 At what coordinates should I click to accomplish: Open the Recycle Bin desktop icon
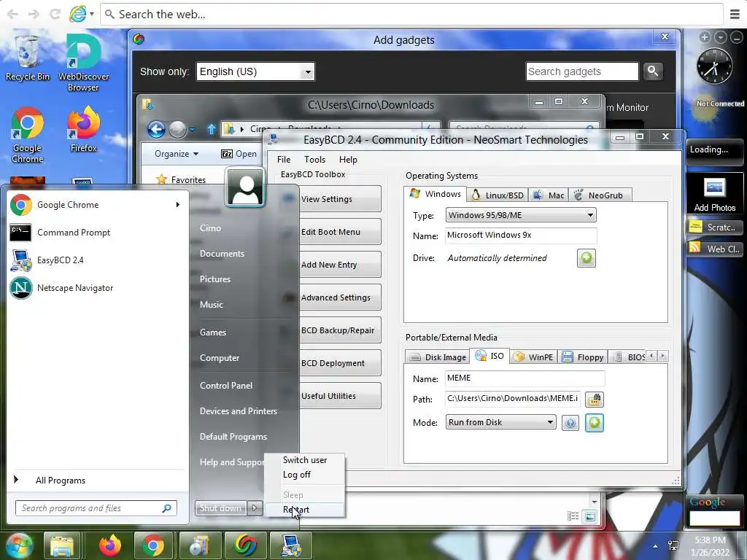pyautogui.click(x=27, y=57)
